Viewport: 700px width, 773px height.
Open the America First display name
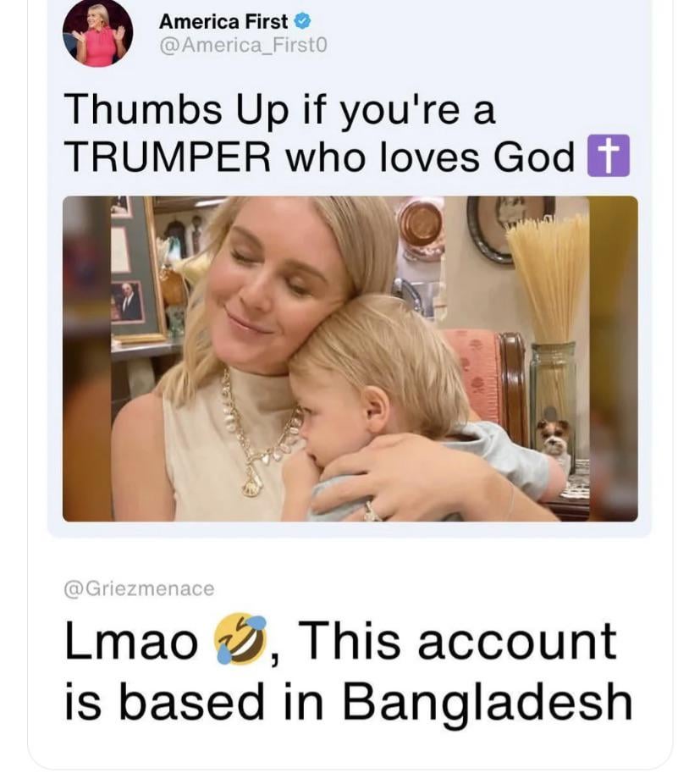point(223,21)
